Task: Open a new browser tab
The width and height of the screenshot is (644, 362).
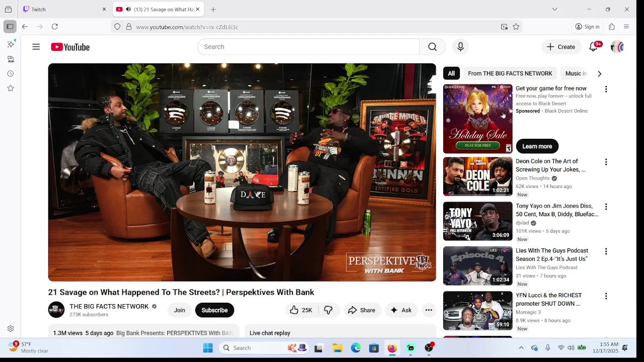Action: (213, 9)
